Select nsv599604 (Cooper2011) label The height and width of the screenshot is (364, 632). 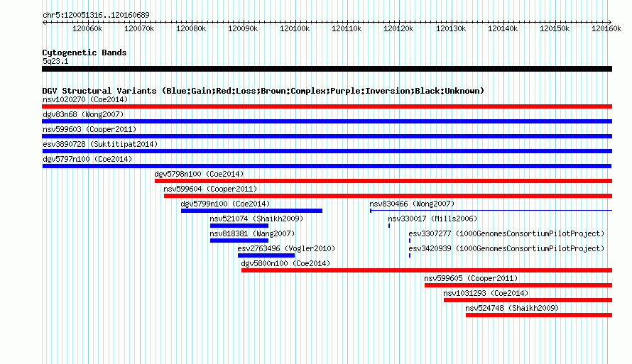210,189
